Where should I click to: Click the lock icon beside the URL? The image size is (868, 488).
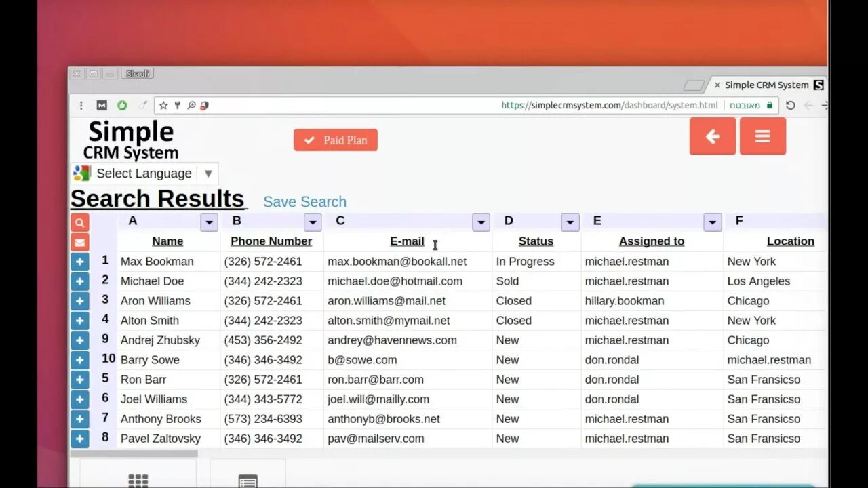tap(769, 105)
